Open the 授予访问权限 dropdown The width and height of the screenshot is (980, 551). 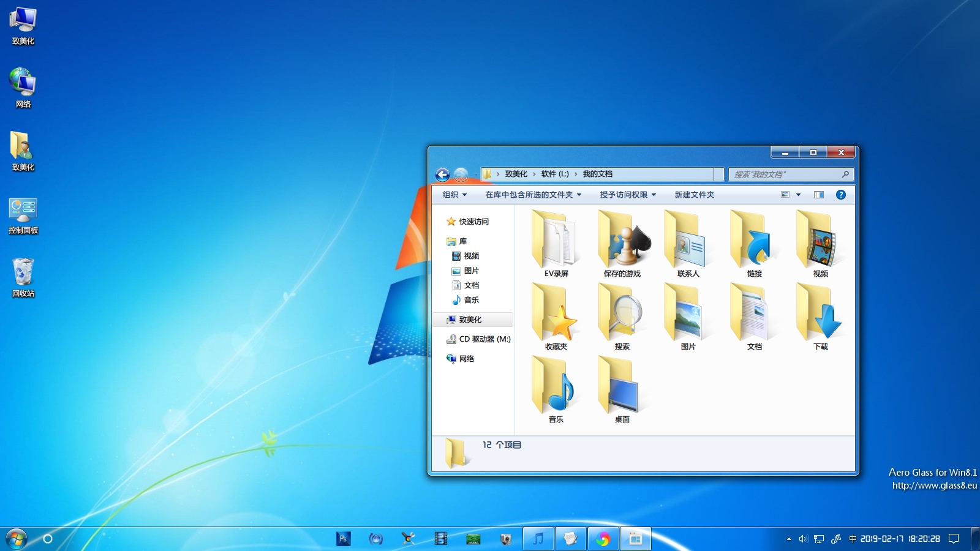626,194
